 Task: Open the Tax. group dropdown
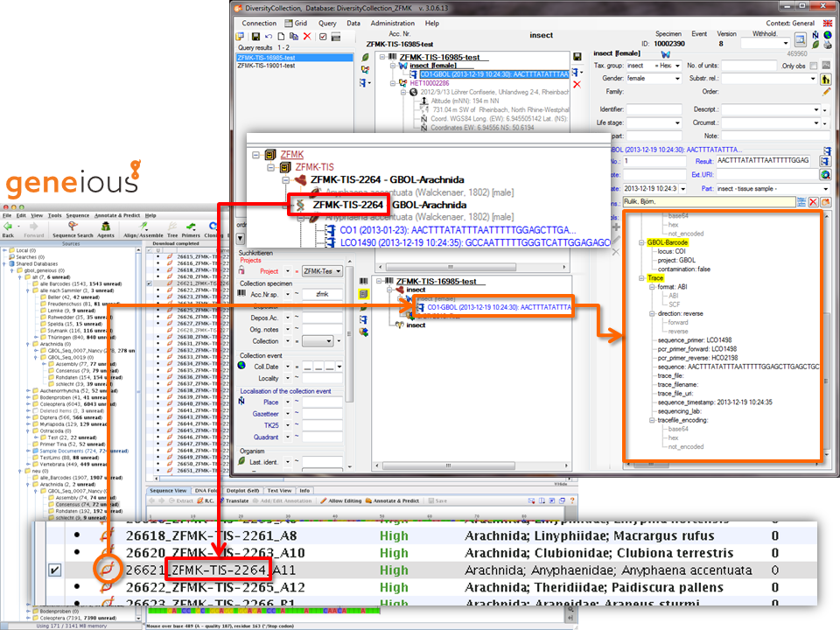pyautogui.click(x=676, y=66)
